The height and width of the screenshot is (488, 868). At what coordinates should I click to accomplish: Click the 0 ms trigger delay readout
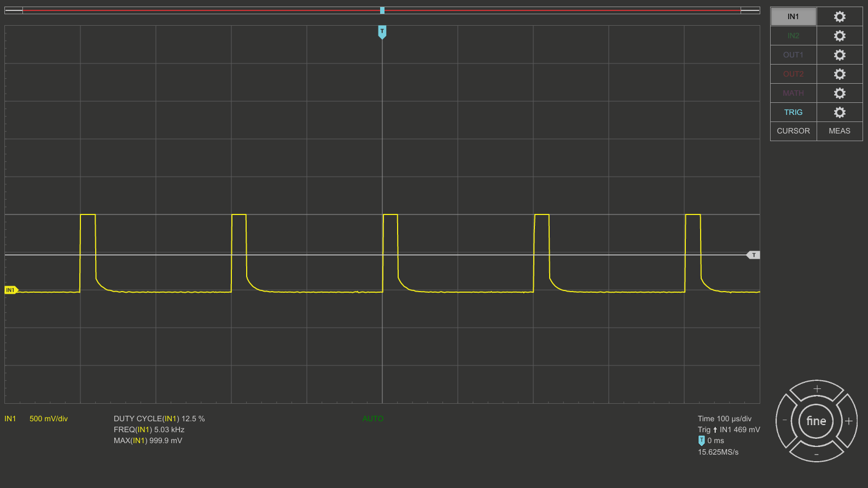[x=711, y=440]
